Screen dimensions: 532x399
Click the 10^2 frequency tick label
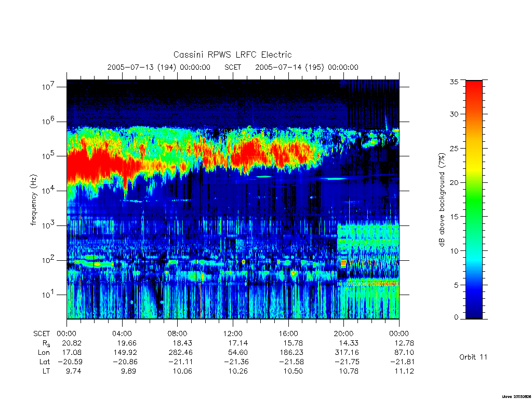pyautogui.click(x=49, y=260)
